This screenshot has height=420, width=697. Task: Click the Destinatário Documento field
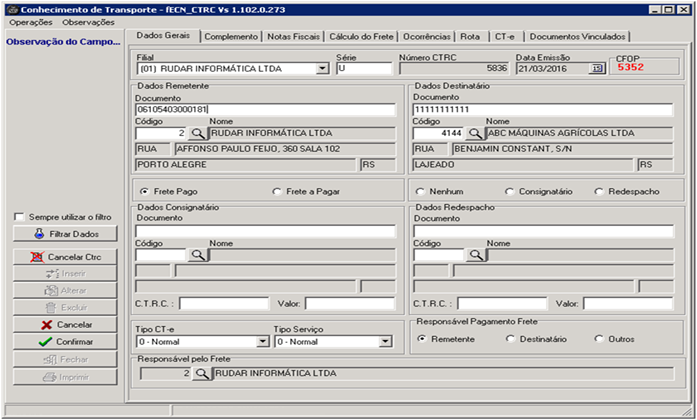click(543, 109)
